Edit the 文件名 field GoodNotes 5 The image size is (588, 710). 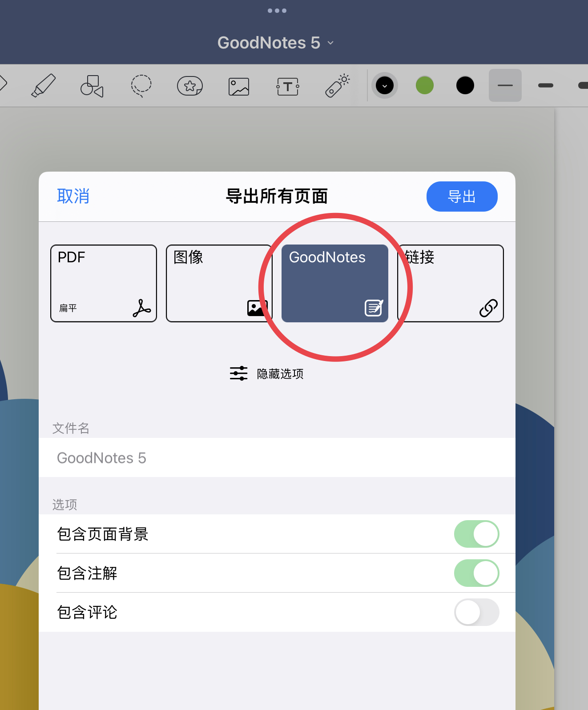click(x=277, y=457)
